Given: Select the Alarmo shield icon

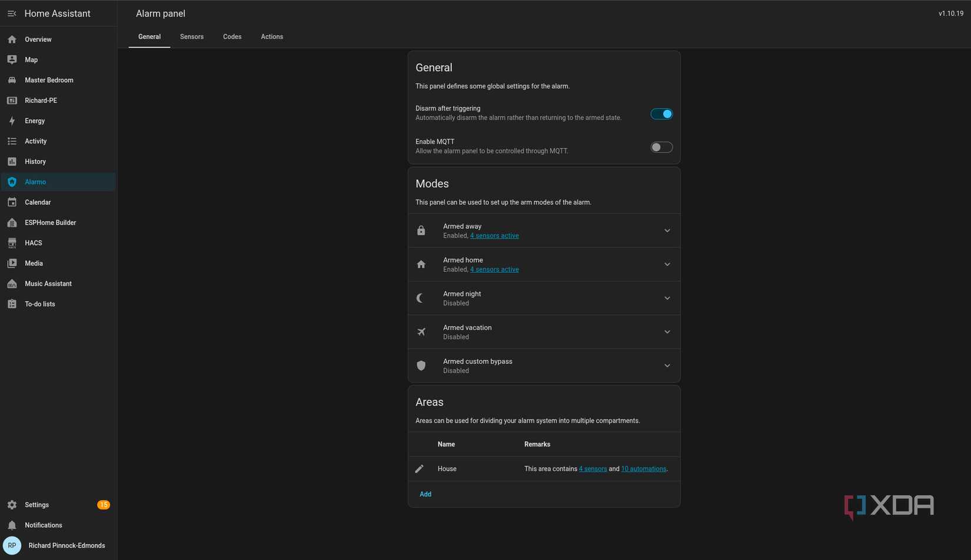Looking at the screenshot, I should (x=12, y=182).
